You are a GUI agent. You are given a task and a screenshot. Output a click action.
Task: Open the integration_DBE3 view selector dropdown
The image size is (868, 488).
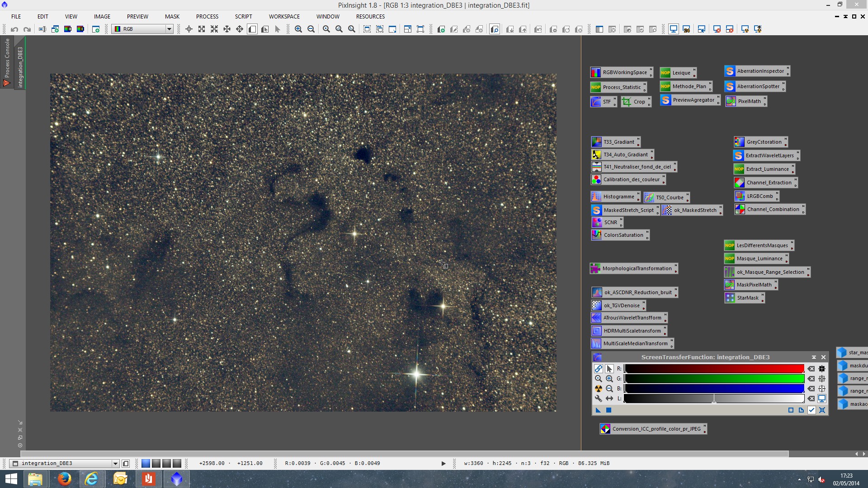click(x=115, y=463)
